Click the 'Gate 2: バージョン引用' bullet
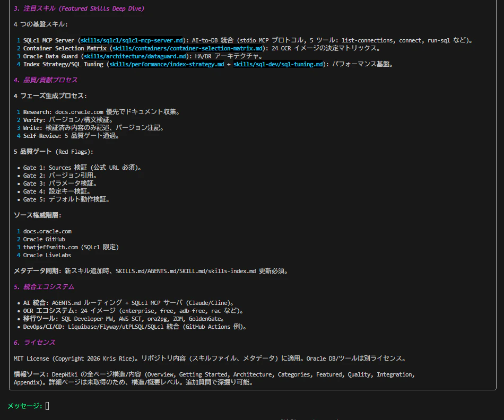 [58, 176]
